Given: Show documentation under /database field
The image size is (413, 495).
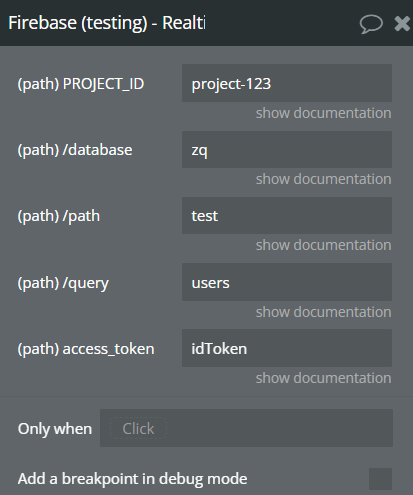Looking at the screenshot, I should click(x=323, y=179).
